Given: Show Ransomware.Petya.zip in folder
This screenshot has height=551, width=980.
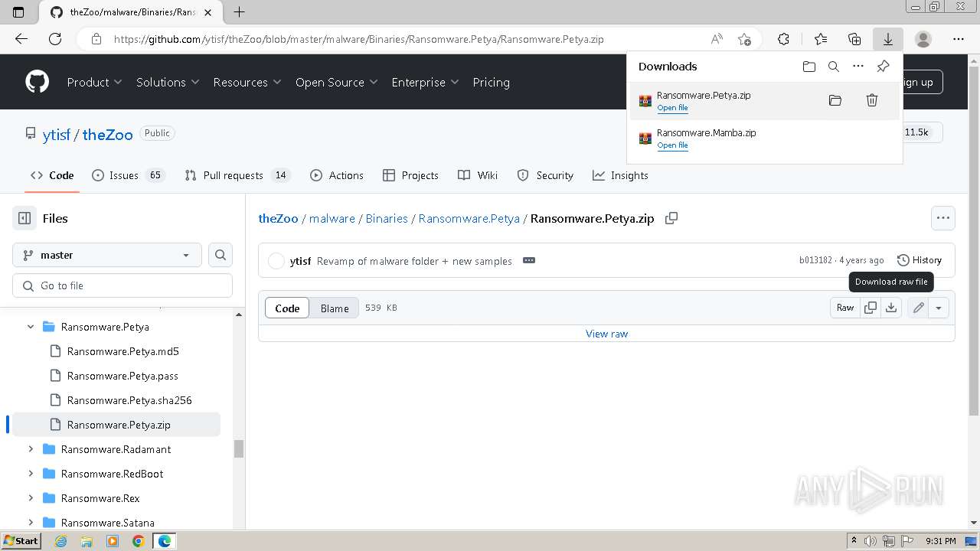Looking at the screenshot, I should click(x=835, y=100).
